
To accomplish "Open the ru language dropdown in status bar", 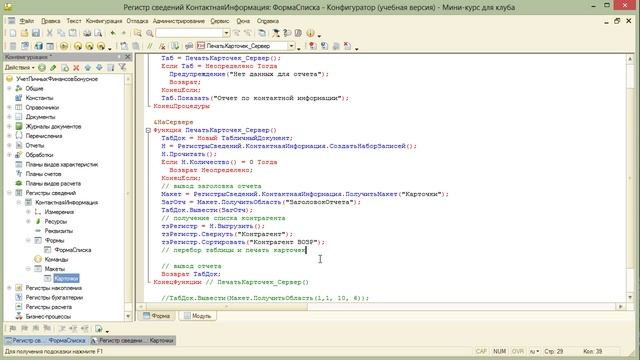I will click(x=534, y=351).
